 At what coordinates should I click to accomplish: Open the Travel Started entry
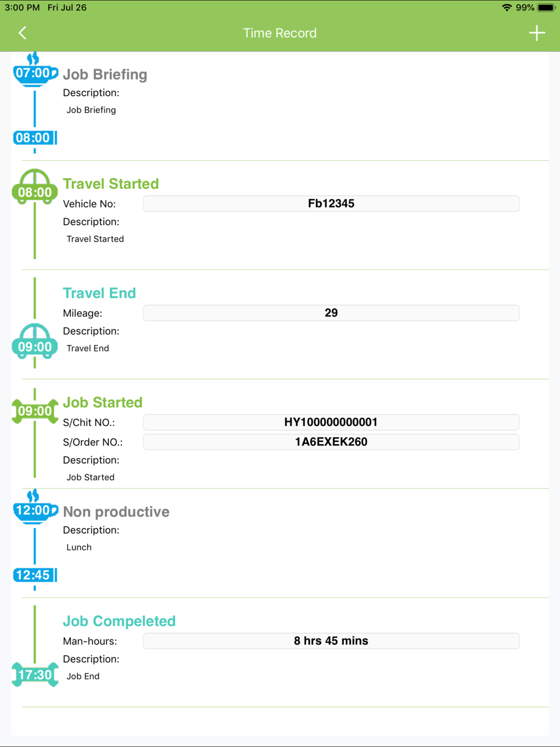(111, 184)
